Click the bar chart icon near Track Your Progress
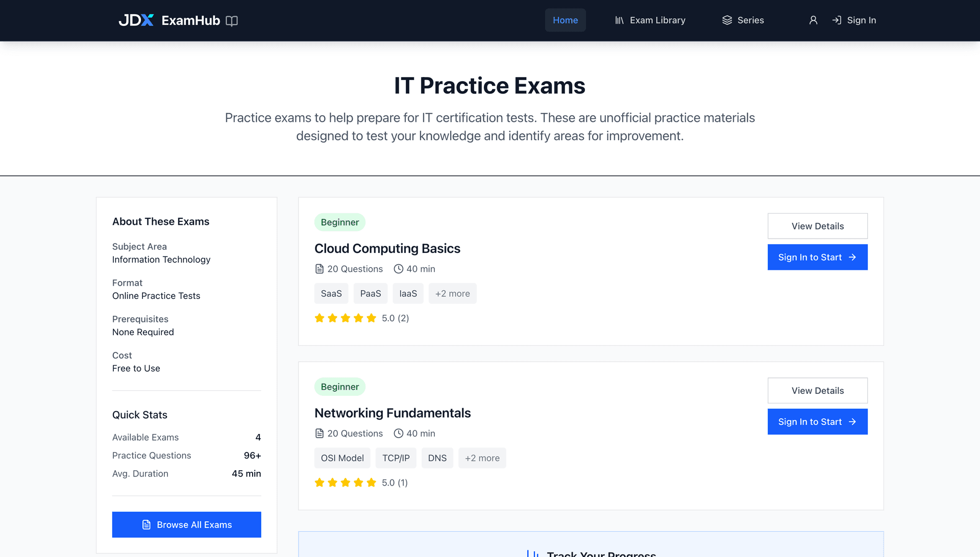 click(533, 553)
